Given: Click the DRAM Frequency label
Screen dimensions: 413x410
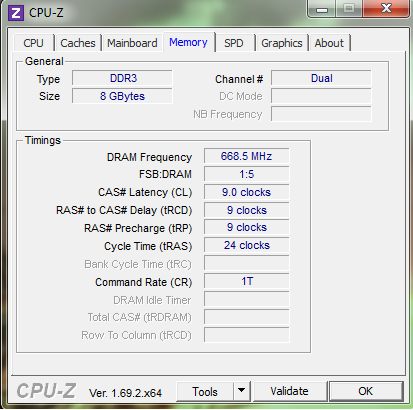Looking at the screenshot, I should click(x=149, y=157).
